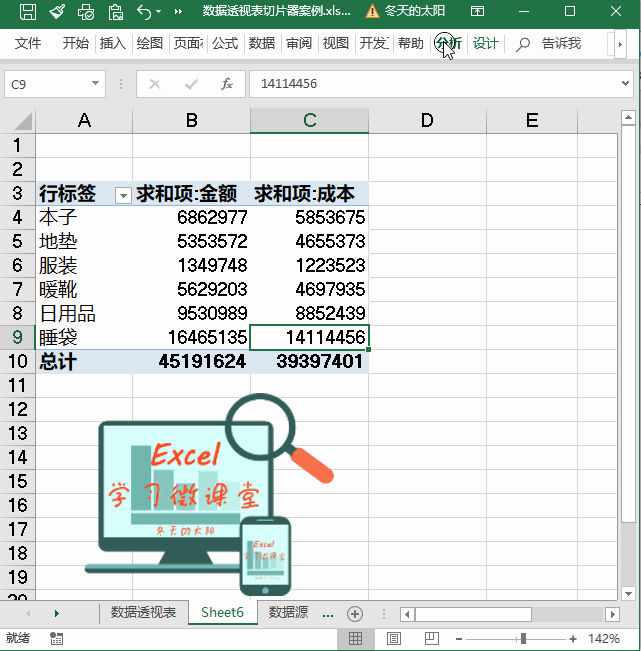
Task: Switch to 数据源 sheet tab
Action: point(289,612)
